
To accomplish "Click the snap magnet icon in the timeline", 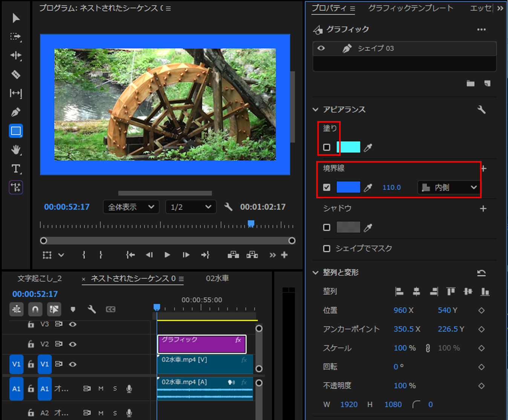I will click(35, 309).
